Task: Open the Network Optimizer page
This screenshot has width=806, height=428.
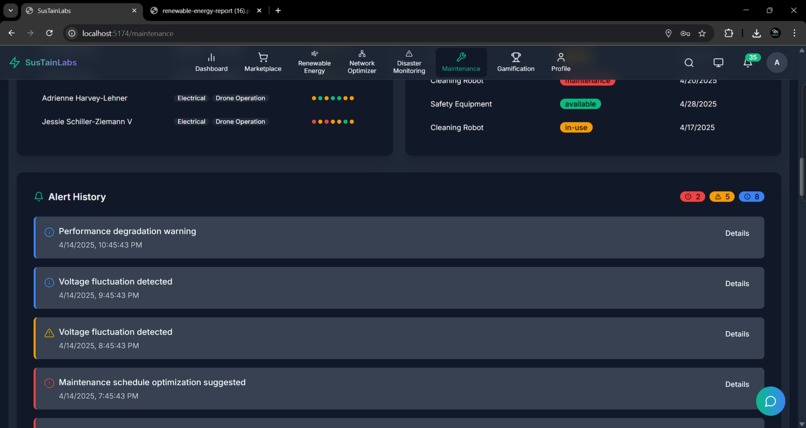Action: (x=362, y=62)
